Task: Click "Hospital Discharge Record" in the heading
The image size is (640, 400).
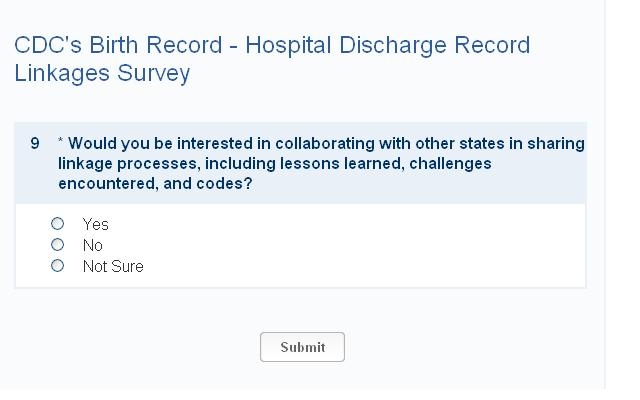Action: pos(387,46)
